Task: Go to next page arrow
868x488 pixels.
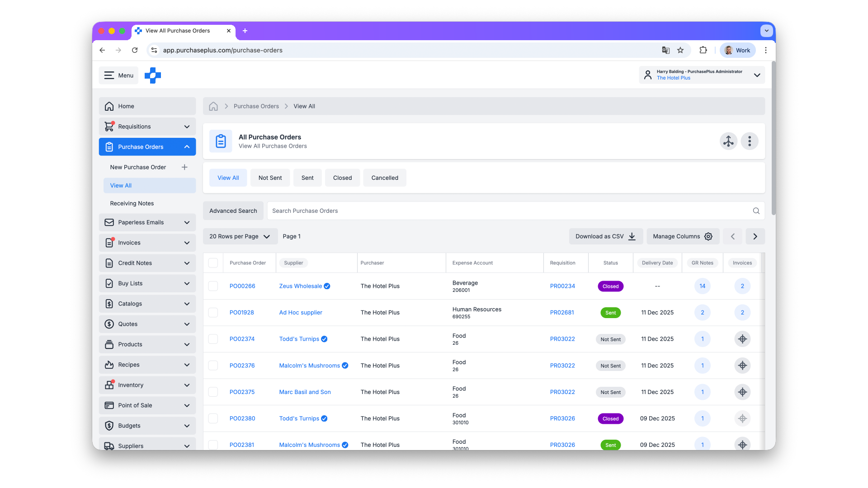Action: pyautogui.click(x=755, y=237)
